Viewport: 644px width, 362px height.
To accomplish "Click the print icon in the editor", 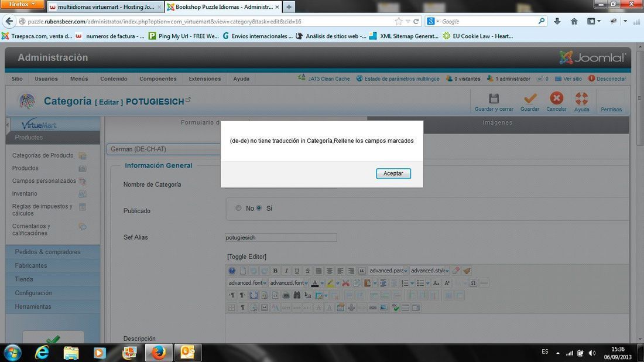I will 286,295.
